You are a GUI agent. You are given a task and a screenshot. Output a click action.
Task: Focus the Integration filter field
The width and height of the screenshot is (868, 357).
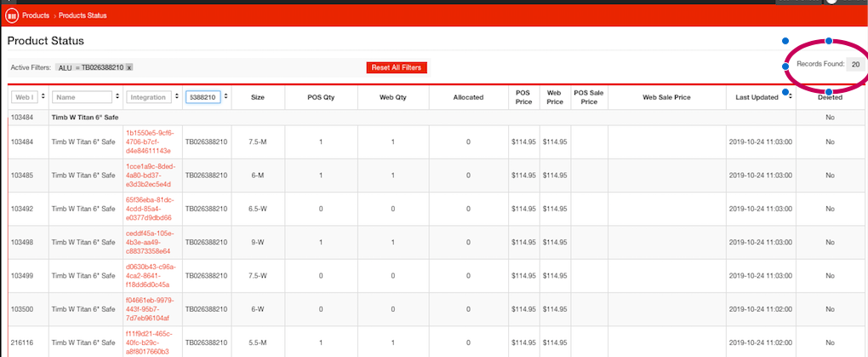click(149, 97)
